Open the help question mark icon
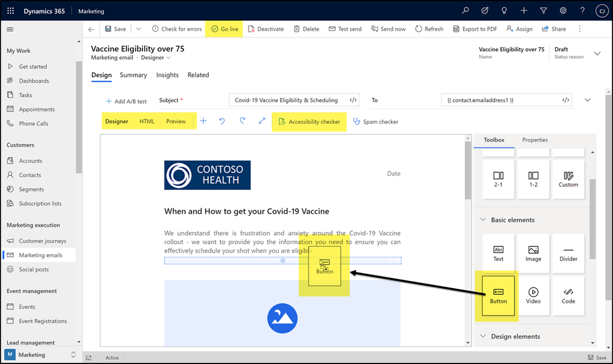The height and width of the screenshot is (364, 613). [582, 10]
